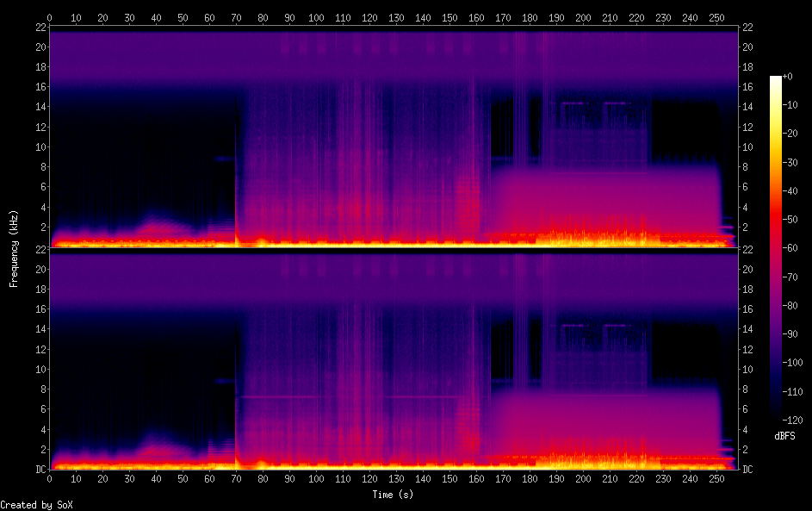Click the 100 tick on the bottom time axis

(x=316, y=478)
